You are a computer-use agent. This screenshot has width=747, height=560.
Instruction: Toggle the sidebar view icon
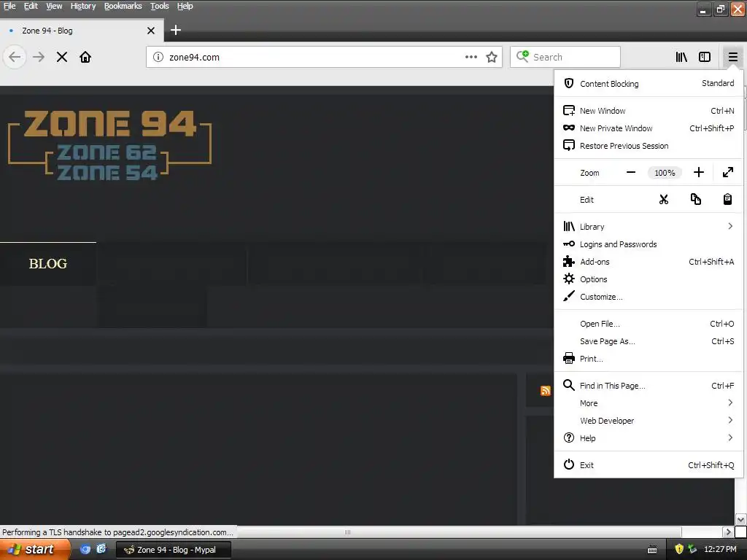click(705, 57)
